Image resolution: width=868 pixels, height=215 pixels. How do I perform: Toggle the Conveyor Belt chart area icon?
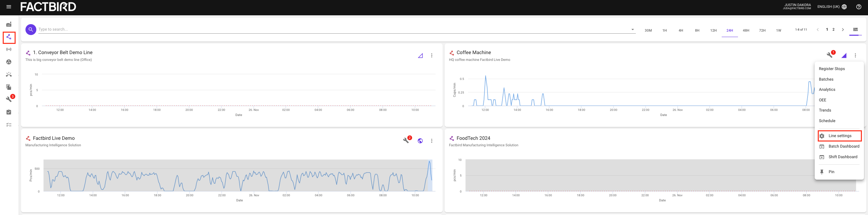[420, 55]
